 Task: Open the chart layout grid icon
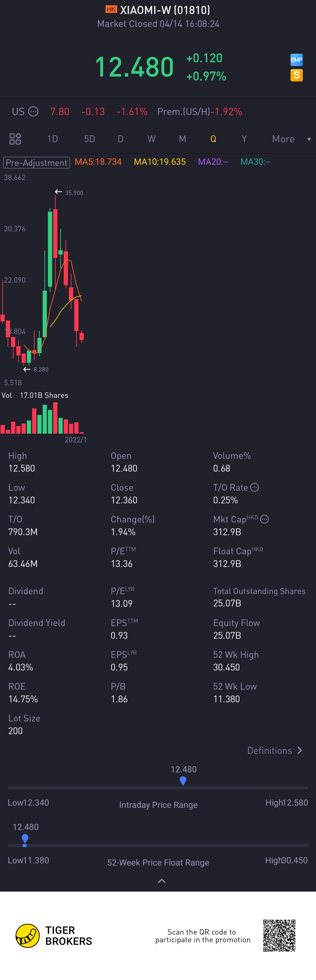click(15, 139)
